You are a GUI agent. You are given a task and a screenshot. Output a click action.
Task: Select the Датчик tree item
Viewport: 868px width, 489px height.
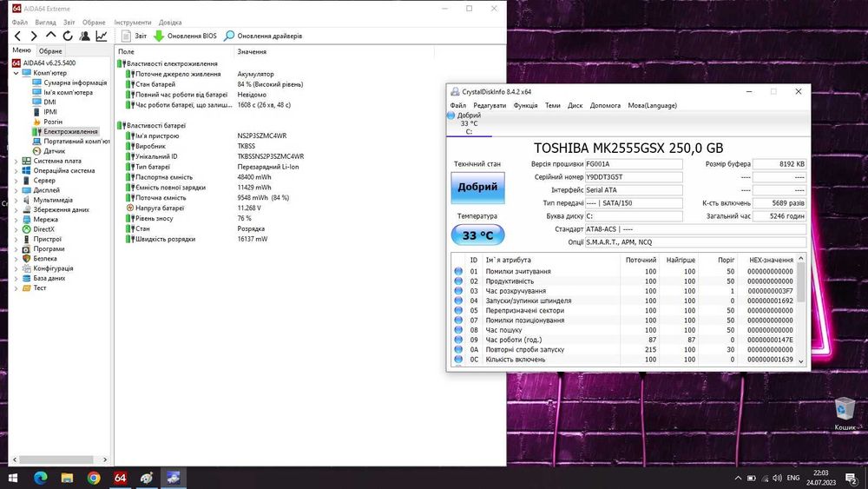pyautogui.click(x=54, y=151)
